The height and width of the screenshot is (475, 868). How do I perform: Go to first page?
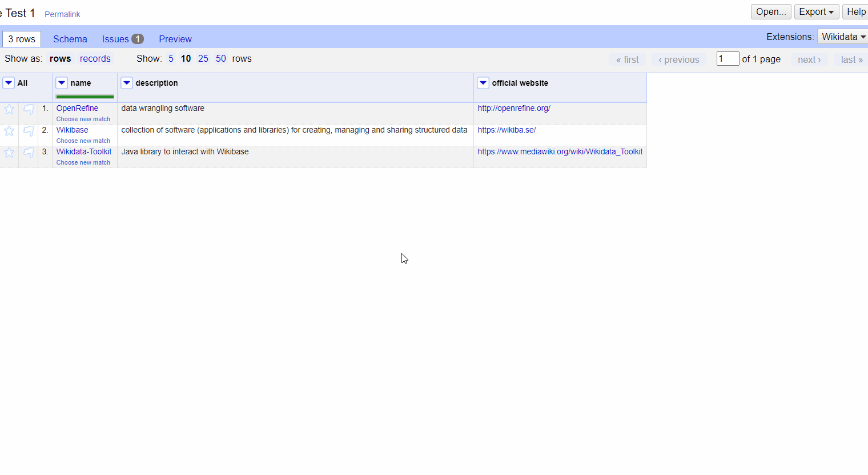point(628,59)
